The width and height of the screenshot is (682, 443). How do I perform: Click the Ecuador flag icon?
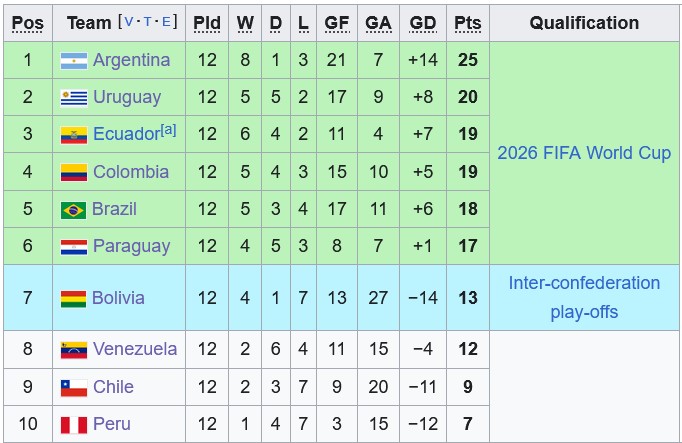[x=74, y=135]
